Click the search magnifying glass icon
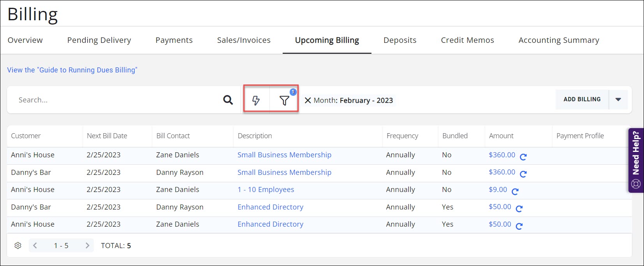644x266 pixels. click(x=228, y=100)
